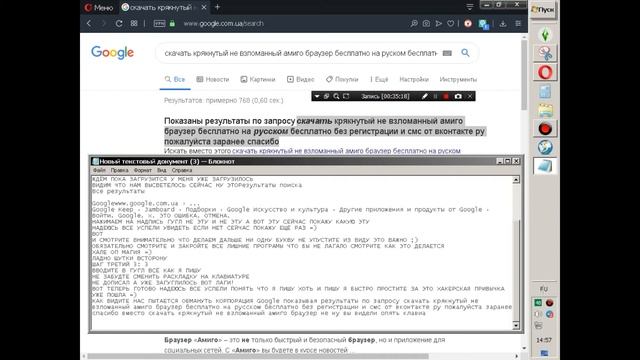Screen dimensions: 640x360
Task: Stop recording with the red button
Action: click(x=446, y=96)
